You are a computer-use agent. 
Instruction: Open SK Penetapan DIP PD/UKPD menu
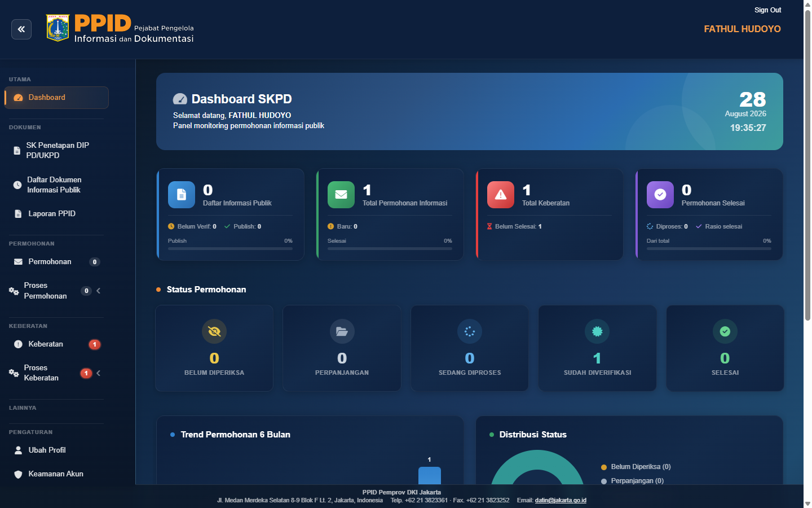56,150
